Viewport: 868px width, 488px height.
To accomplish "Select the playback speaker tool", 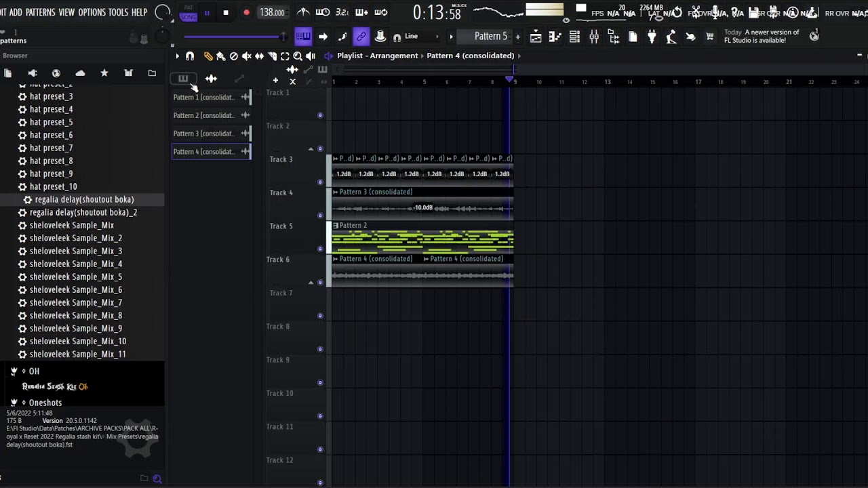I will click(x=311, y=56).
